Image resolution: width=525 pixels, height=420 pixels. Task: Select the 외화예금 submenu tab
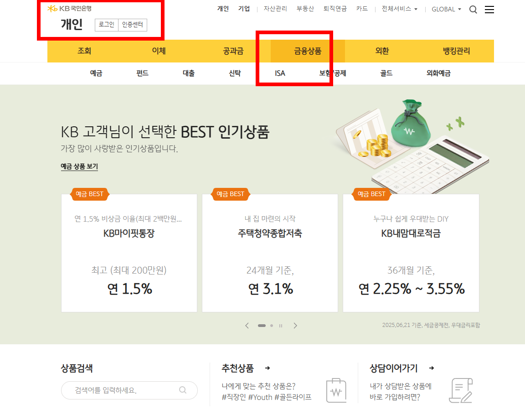point(438,73)
